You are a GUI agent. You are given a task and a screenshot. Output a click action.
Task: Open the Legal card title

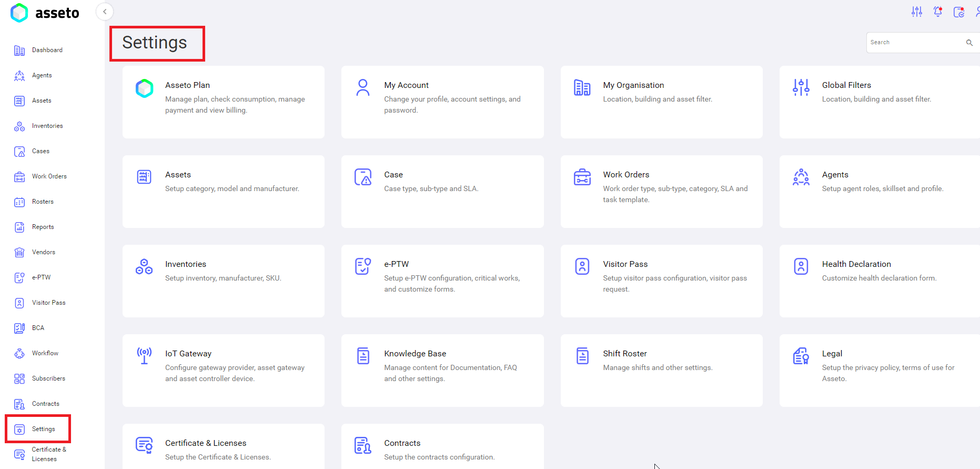(832, 354)
